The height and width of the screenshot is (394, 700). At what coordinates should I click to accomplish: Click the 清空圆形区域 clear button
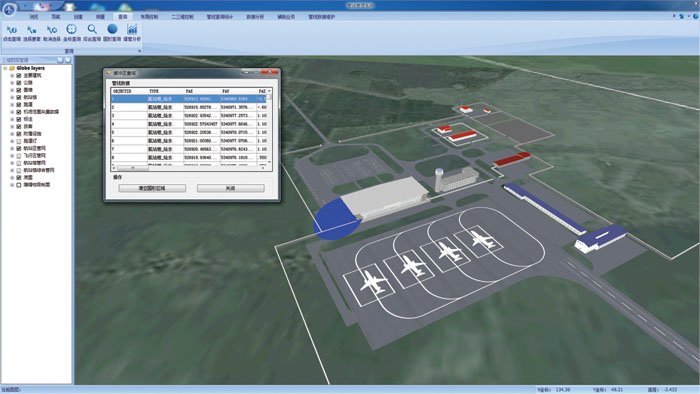click(x=152, y=188)
